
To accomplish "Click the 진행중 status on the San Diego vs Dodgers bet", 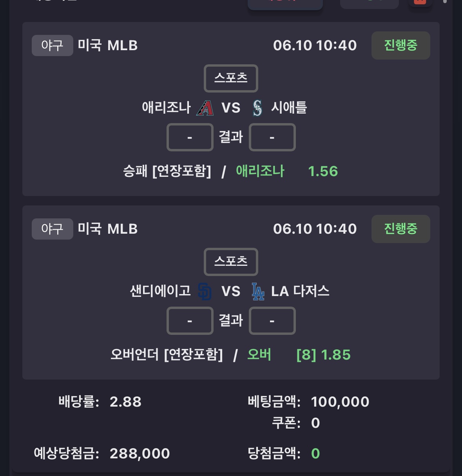I will 400,229.
